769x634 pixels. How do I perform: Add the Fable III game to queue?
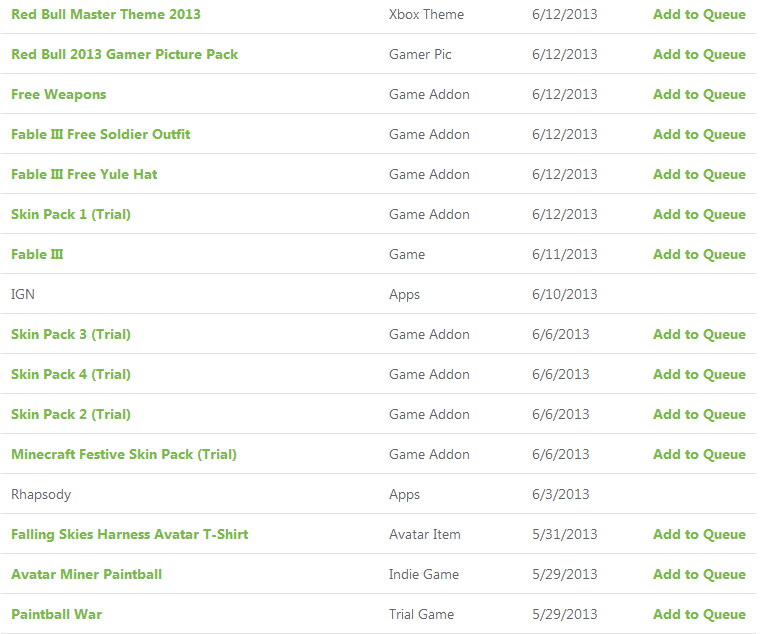click(x=699, y=254)
